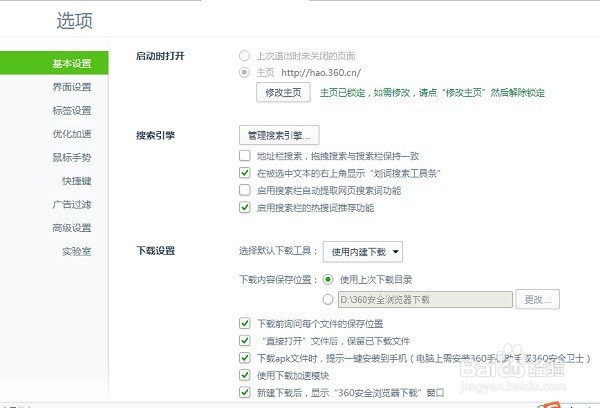Open the 标签设置 section

72,111
